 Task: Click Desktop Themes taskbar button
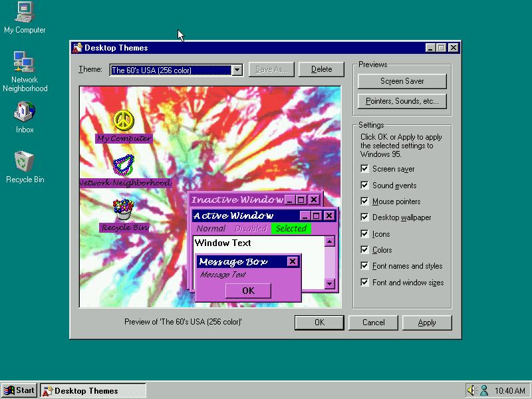coord(93,390)
